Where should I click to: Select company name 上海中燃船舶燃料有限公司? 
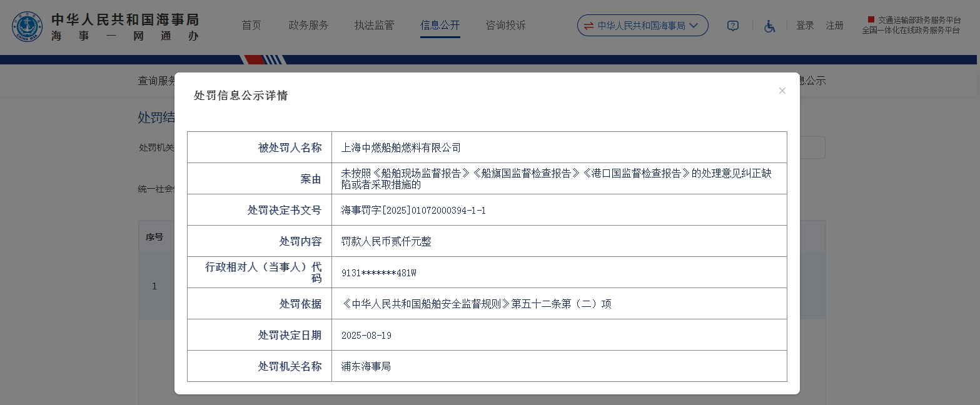pyautogui.click(x=401, y=147)
